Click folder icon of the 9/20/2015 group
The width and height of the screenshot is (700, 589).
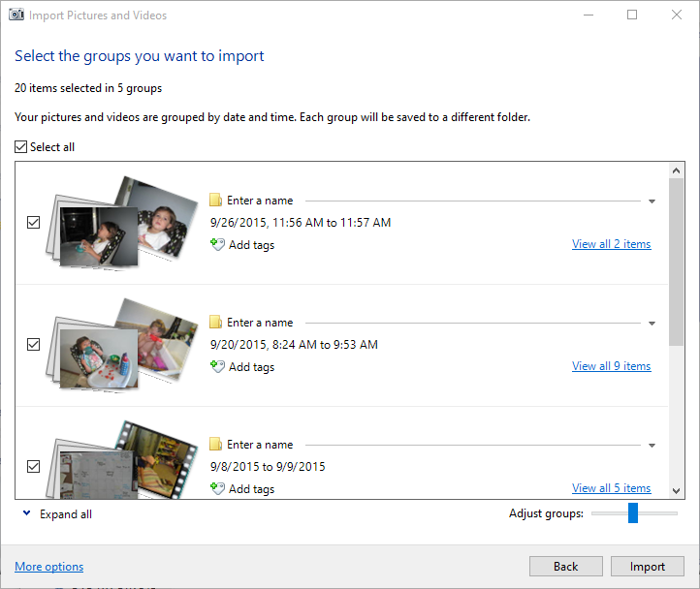(x=215, y=322)
